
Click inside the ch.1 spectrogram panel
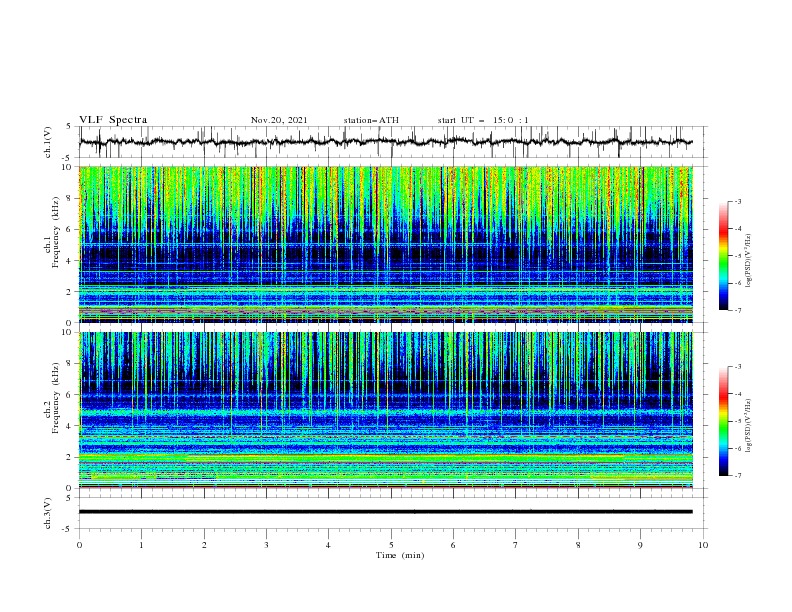pyautogui.click(x=385, y=244)
